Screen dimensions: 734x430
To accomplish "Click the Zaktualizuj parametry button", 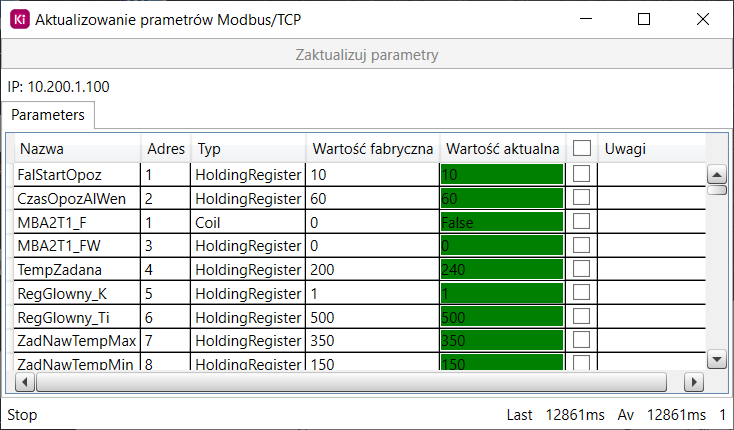I will 367,55.
